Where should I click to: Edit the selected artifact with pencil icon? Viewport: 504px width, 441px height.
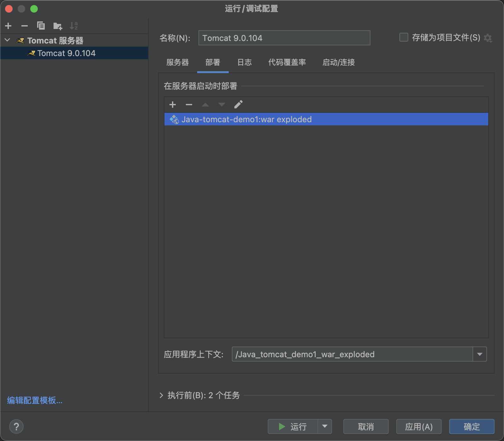[x=238, y=105]
